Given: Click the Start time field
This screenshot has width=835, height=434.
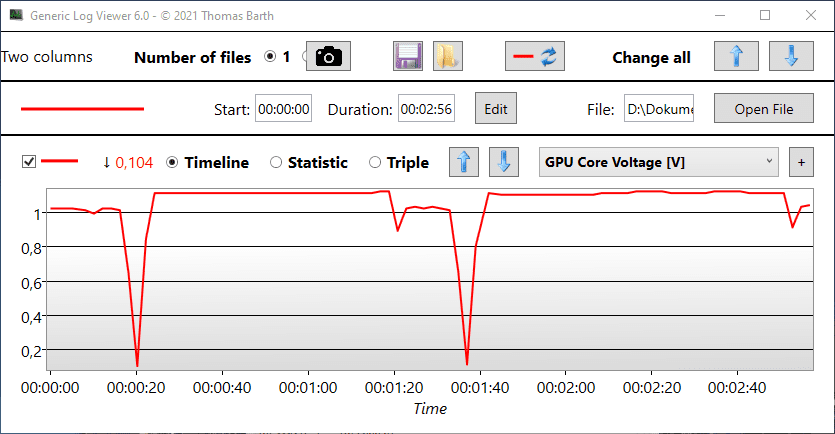Looking at the screenshot, I should tap(283, 109).
